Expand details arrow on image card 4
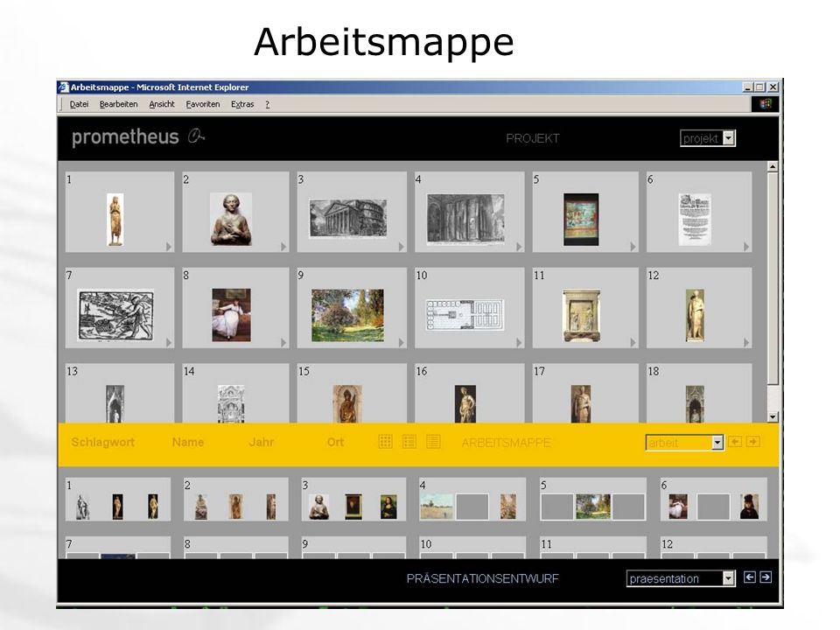This screenshot has width=840, height=630. tap(519, 247)
